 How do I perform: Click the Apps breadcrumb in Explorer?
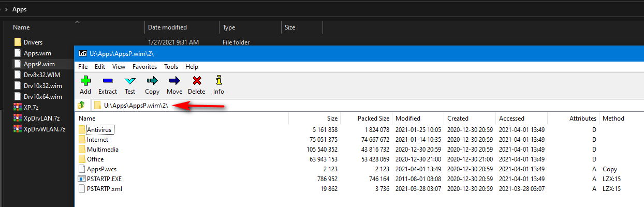[x=19, y=9]
